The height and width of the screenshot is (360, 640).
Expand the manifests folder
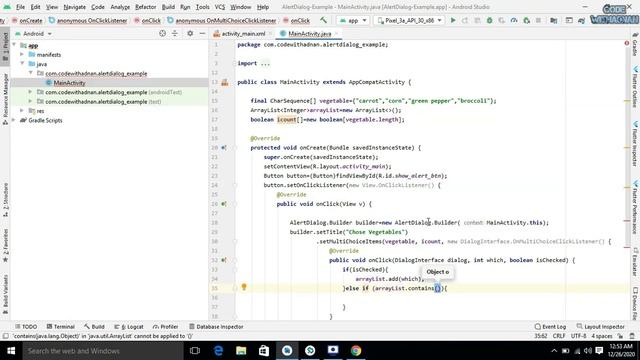pyautogui.click(x=22, y=54)
